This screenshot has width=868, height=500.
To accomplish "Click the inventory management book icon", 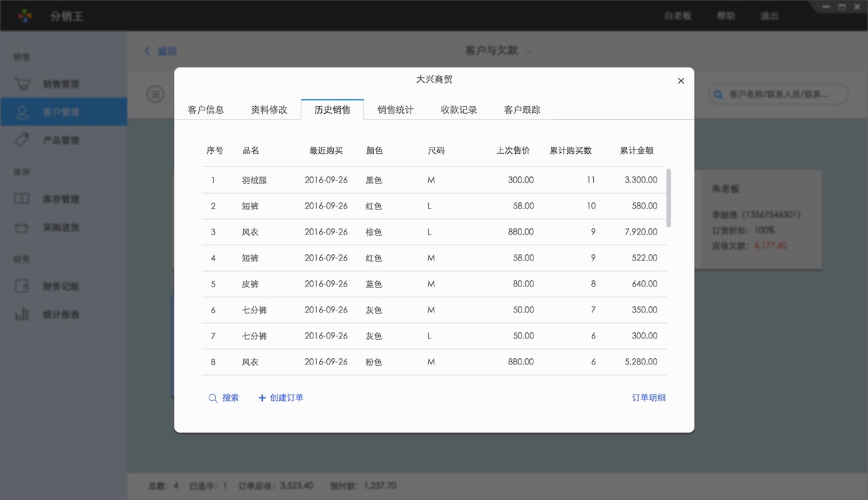I will click(22, 199).
